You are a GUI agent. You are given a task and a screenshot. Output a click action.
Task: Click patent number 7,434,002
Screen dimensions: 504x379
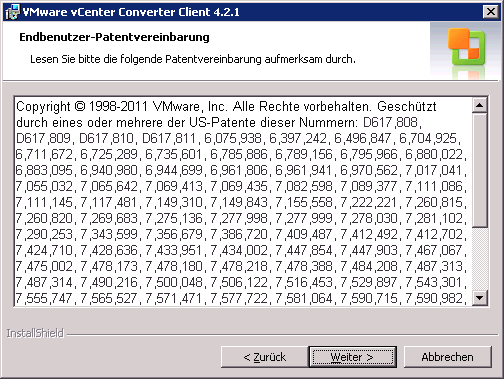(x=239, y=250)
